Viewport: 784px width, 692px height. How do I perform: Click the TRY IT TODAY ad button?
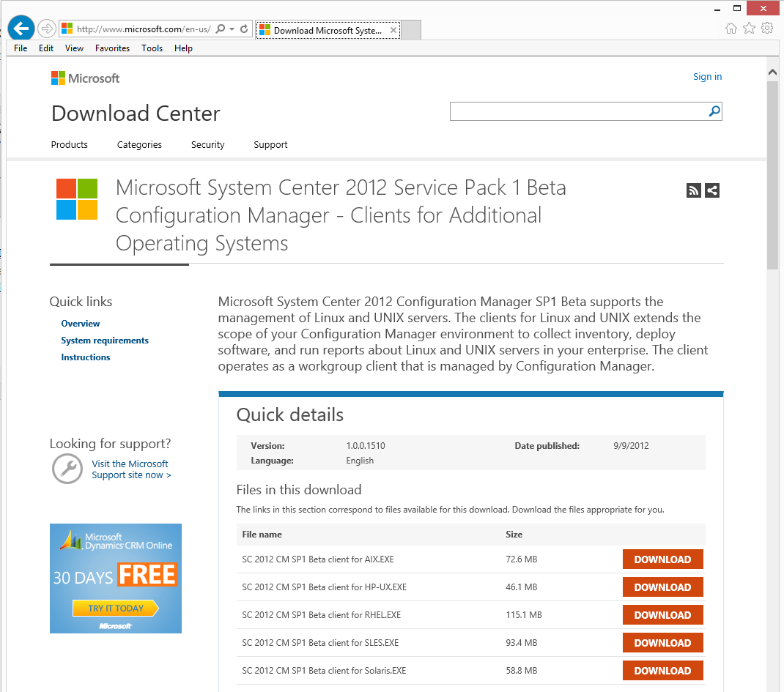tap(116, 608)
